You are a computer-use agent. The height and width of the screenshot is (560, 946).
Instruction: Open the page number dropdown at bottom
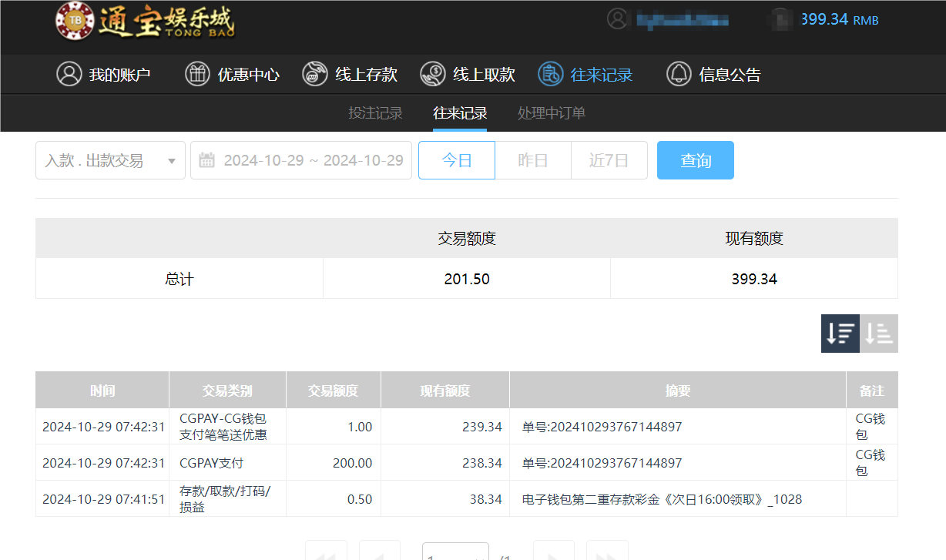tap(455, 553)
